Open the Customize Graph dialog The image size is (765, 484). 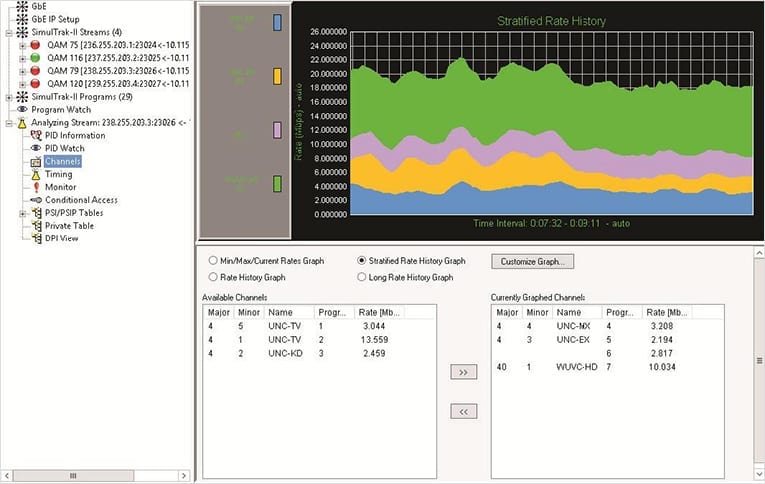pos(532,262)
